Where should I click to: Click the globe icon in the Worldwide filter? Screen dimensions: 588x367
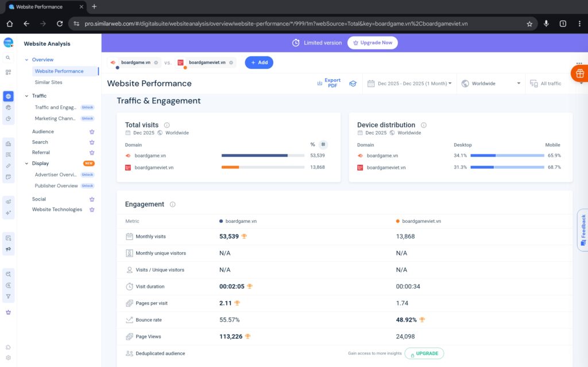pos(465,83)
